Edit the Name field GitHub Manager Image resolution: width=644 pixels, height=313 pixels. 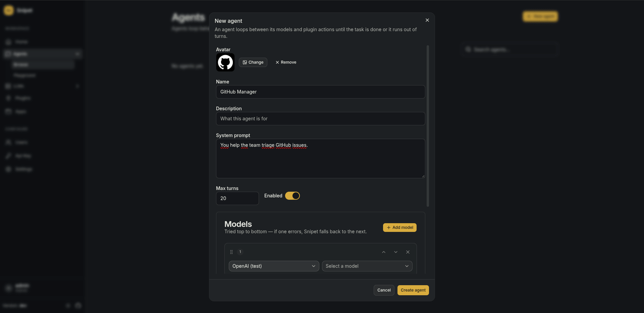pyautogui.click(x=320, y=92)
